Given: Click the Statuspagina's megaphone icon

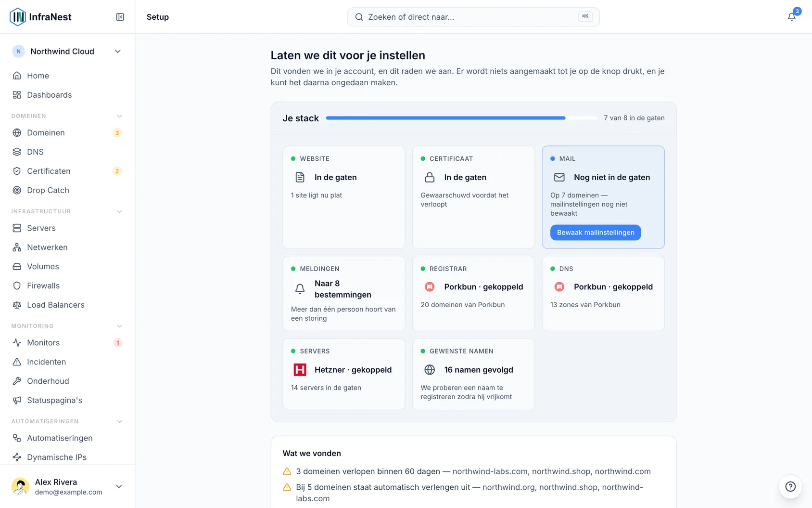Looking at the screenshot, I should pos(17,400).
